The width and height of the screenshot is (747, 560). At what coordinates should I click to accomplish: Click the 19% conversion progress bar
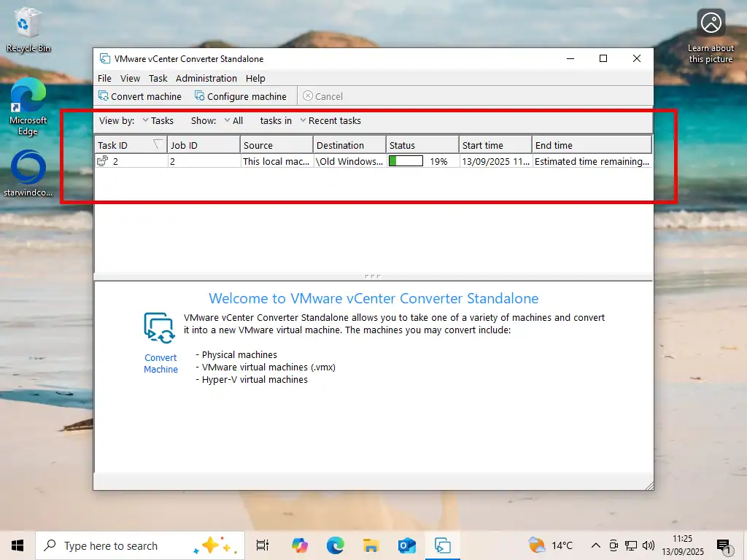tap(406, 161)
